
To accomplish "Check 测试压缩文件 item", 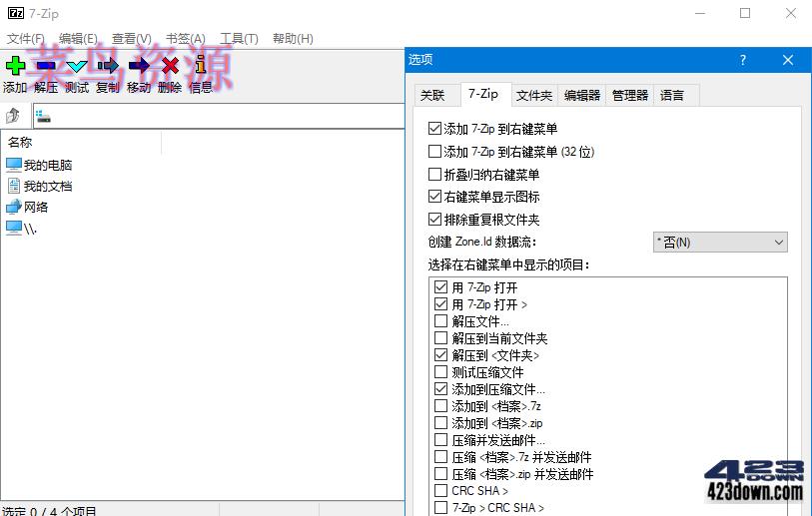I will click(x=440, y=371).
